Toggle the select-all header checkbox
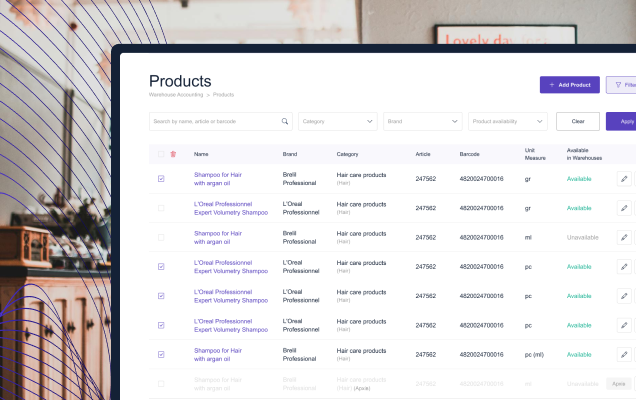This screenshot has width=636, height=400. click(161, 154)
